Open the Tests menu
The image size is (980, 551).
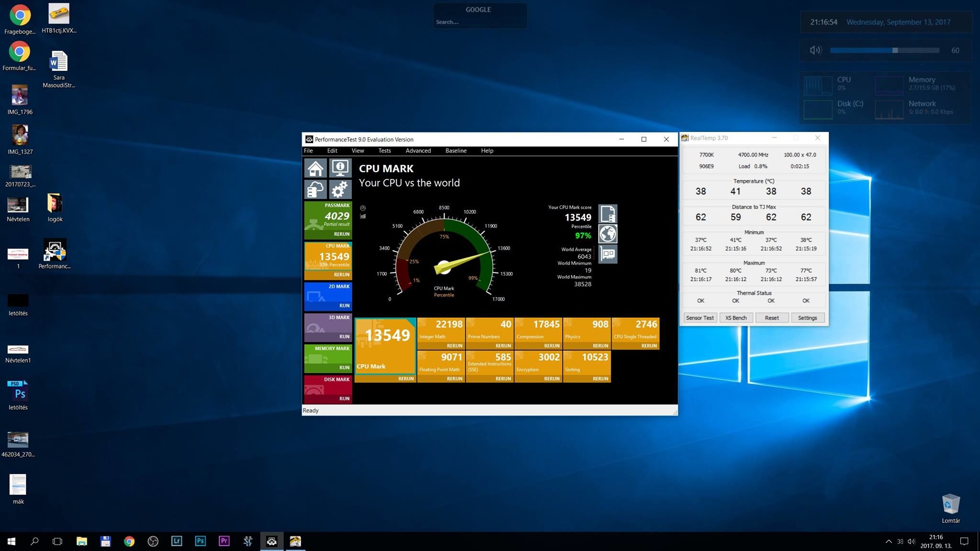pos(384,151)
